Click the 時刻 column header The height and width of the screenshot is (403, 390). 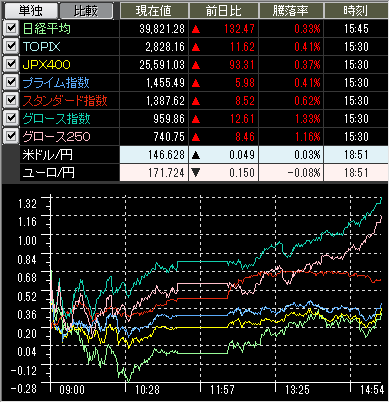356,11
